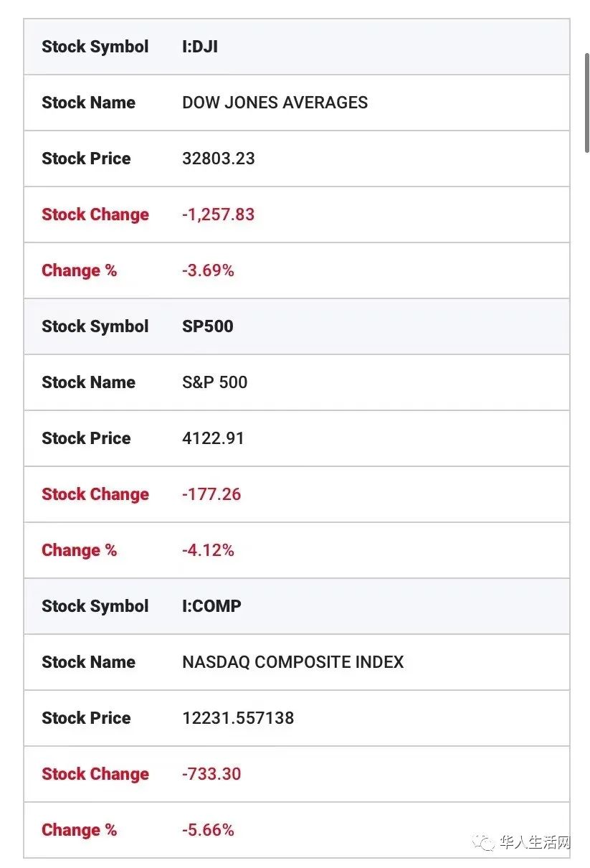Select S&P price 4122.91

(213, 438)
